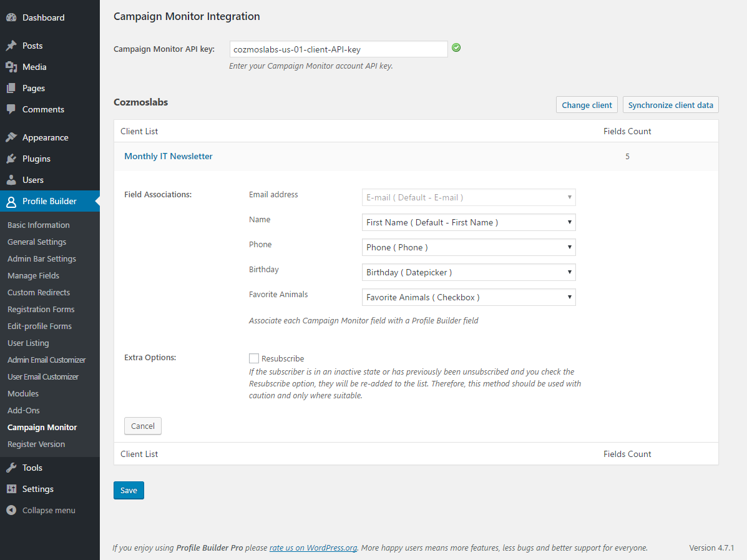This screenshot has width=747, height=560.
Task: Click the Settings sliders icon
Action: pos(11,489)
